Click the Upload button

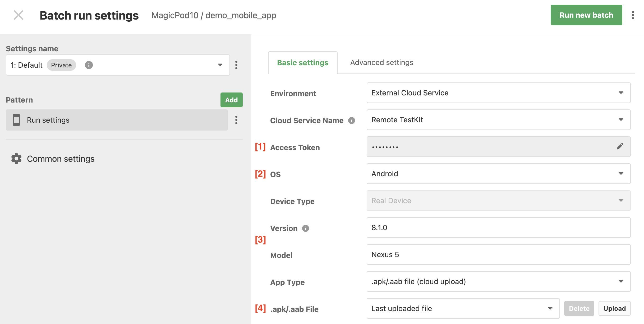click(614, 308)
